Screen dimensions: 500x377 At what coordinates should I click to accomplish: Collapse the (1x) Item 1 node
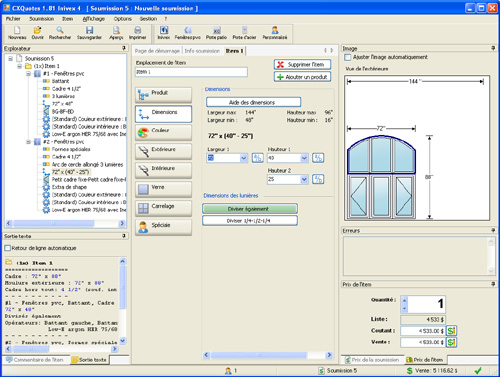point(19,66)
